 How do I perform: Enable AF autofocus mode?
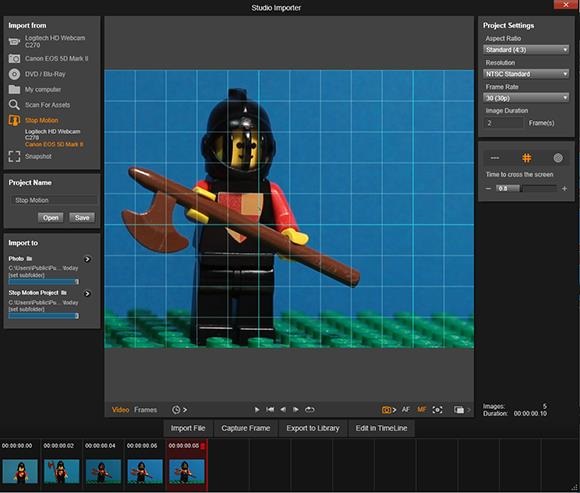pos(406,409)
